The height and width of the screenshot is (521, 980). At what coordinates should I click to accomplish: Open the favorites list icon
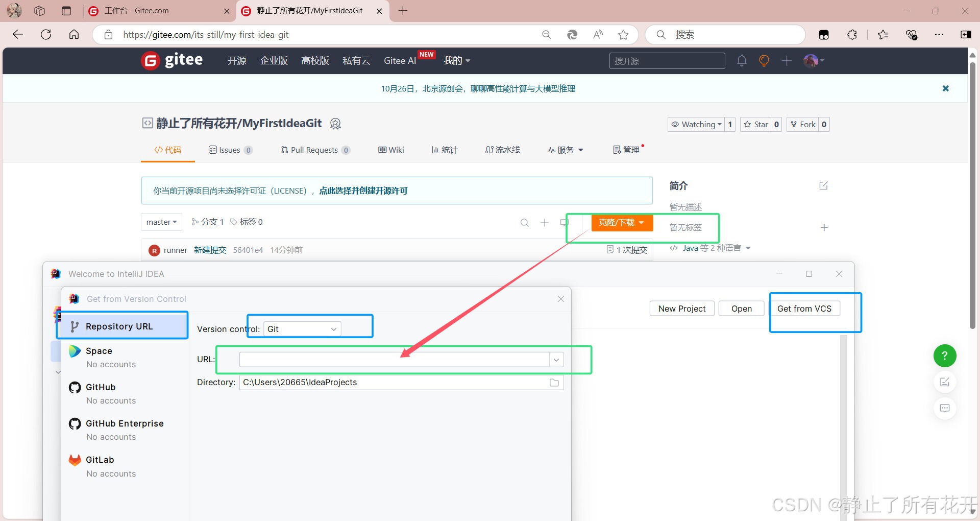coord(883,34)
